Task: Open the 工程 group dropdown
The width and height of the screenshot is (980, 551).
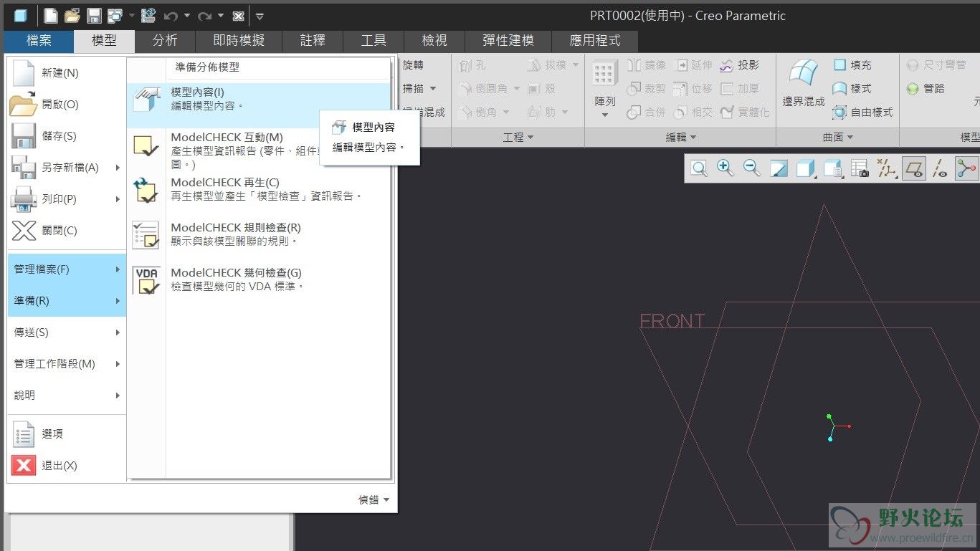Action: point(518,137)
